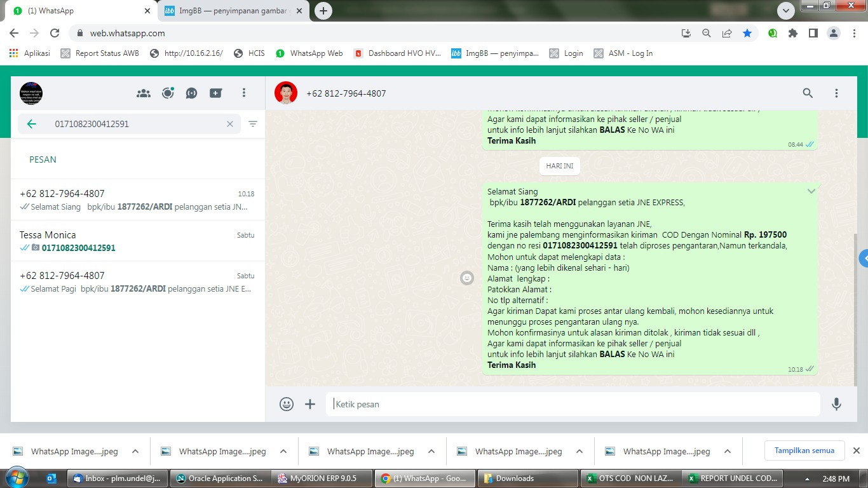Click PESAN section heading
The image size is (868, 488).
pyautogui.click(x=43, y=159)
